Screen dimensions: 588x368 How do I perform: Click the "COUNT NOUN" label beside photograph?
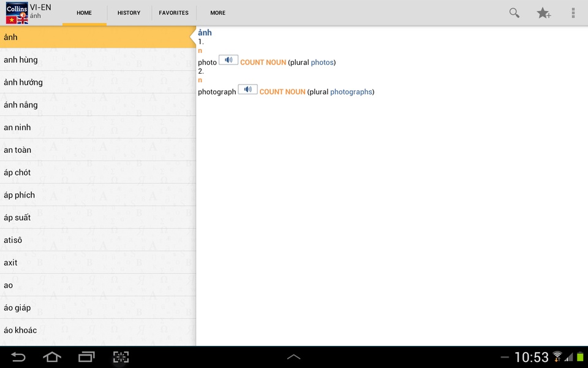(x=282, y=92)
